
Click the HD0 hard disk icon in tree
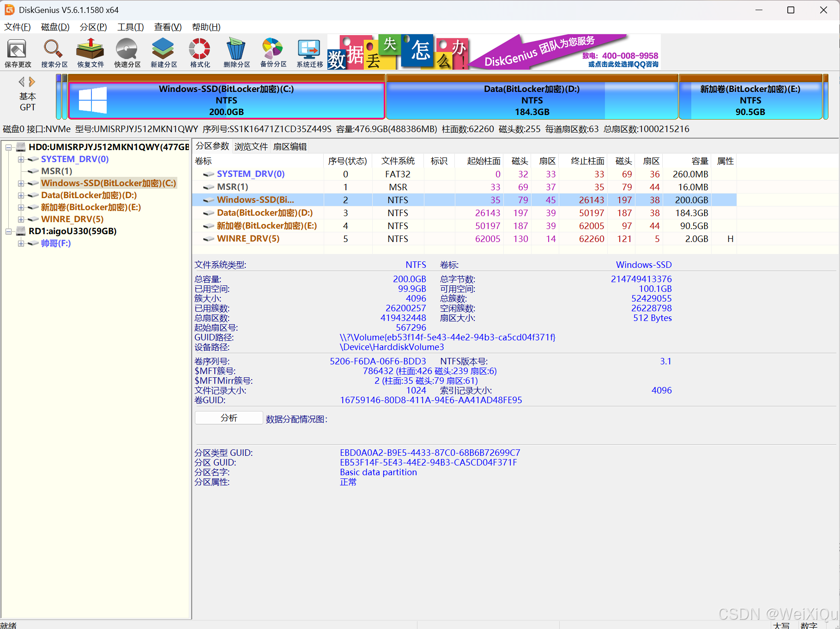tap(21, 147)
